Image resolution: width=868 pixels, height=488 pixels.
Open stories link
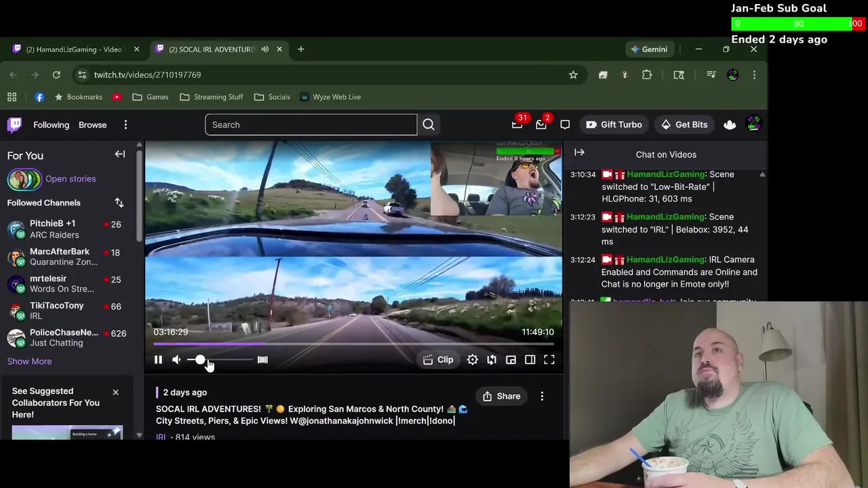tap(71, 179)
